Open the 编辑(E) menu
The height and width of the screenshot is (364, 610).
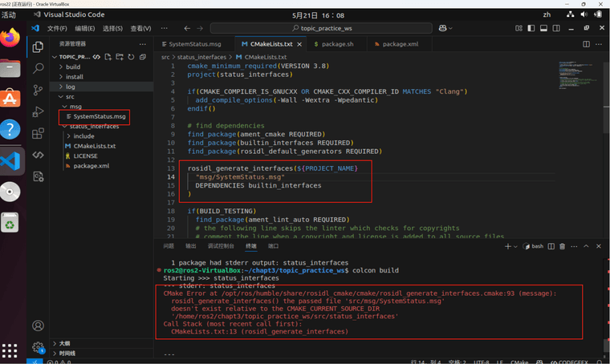pos(85,28)
